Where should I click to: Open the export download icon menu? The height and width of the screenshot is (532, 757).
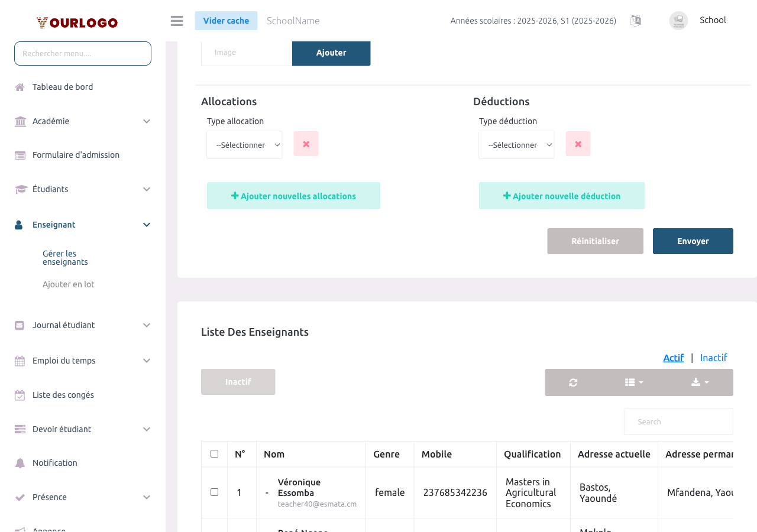coord(700,382)
